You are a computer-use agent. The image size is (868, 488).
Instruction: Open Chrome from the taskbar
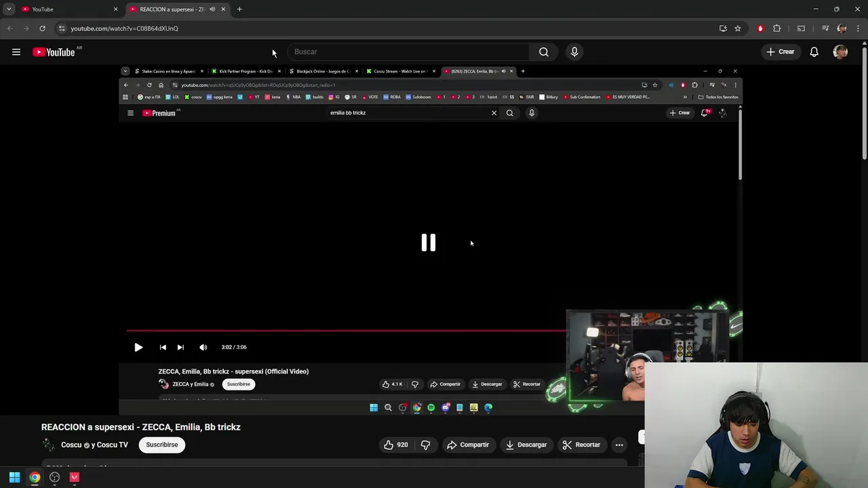[35, 477]
